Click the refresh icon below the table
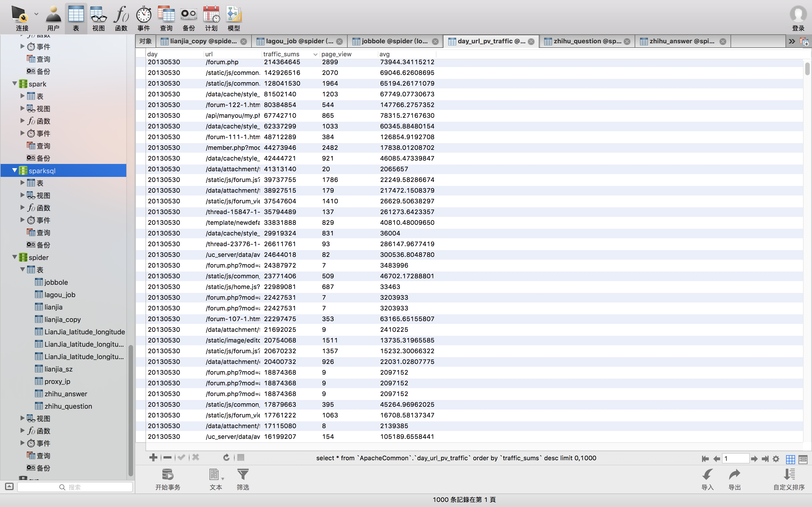 (x=226, y=457)
